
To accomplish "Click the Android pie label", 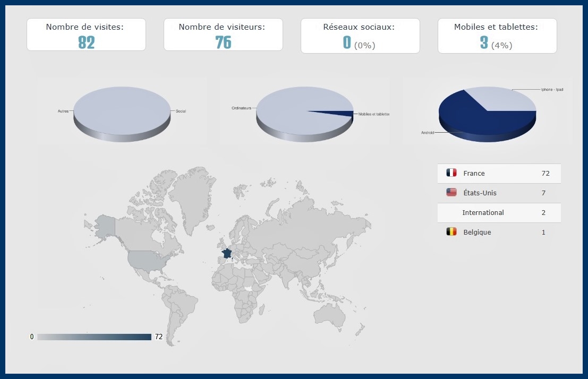I will point(428,133).
